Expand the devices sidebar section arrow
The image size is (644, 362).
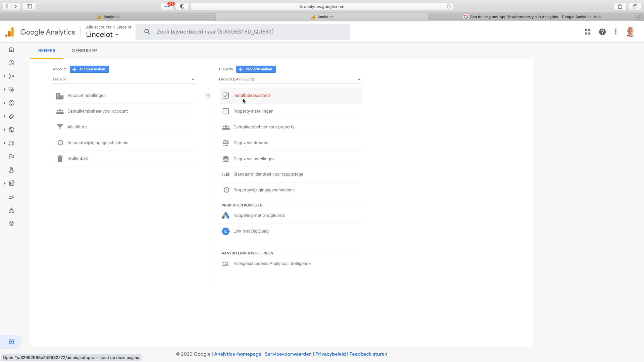tap(5, 143)
